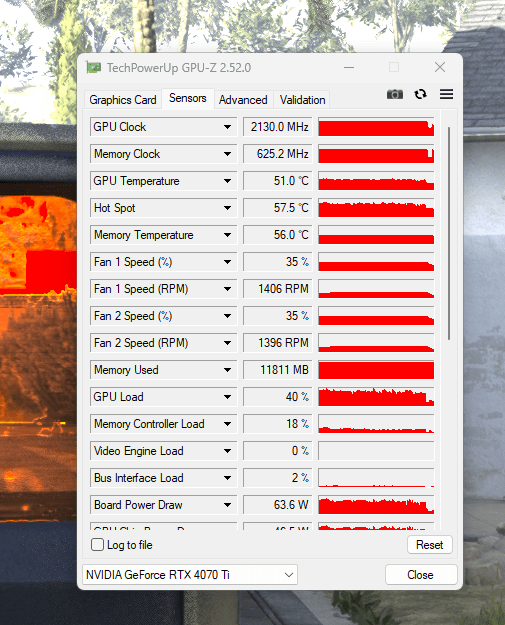Viewport: 505px width, 625px height.
Task: Click the sensors list vertical scrollbar
Action: (449, 233)
